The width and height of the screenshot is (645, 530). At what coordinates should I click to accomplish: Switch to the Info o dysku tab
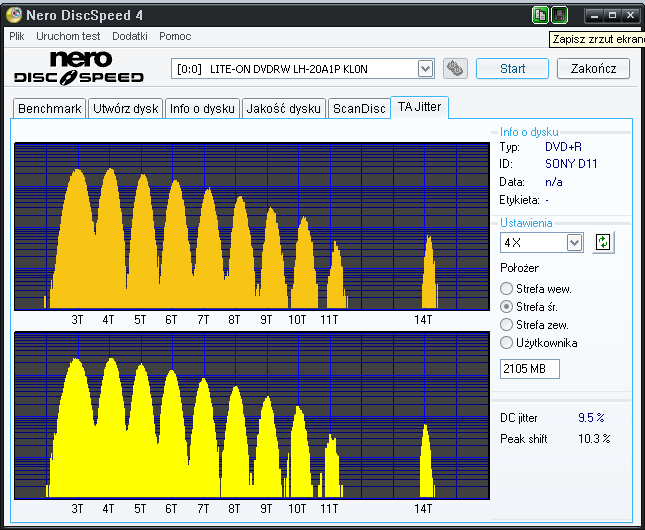(x=202, y=109)
